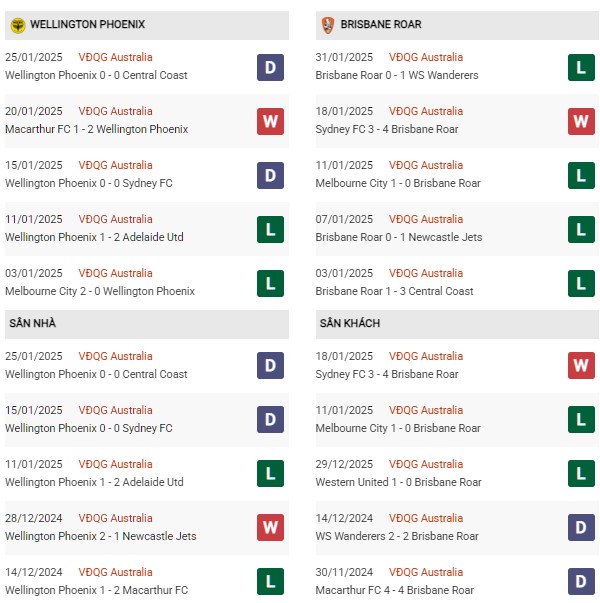Image resolution: width=600 pixels, height=603 pixels.
Task: Click the Brisbane Roar club logo
Action: (328, 25)
